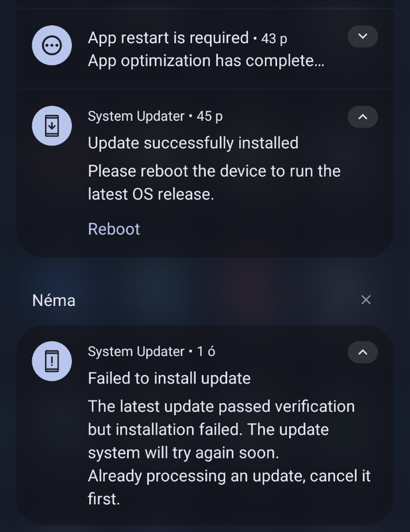Tap the System Updater 45 p header
410x532 pixels.
pos(155,116)
